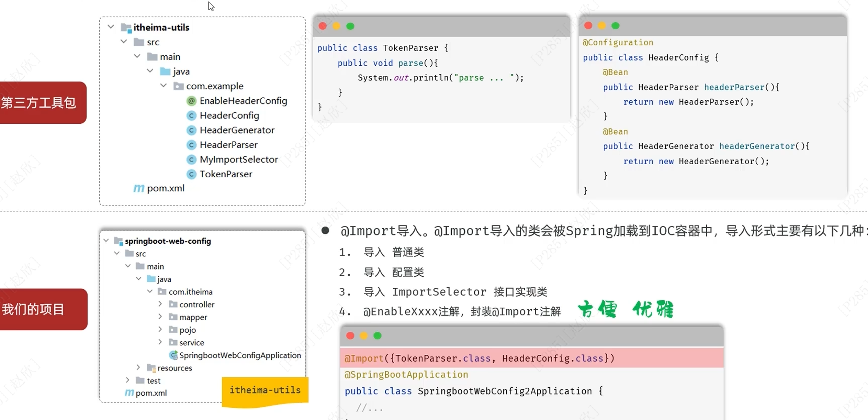
Task: Click the yellow itheima-utils sticky tag
Action: (265, 390)
